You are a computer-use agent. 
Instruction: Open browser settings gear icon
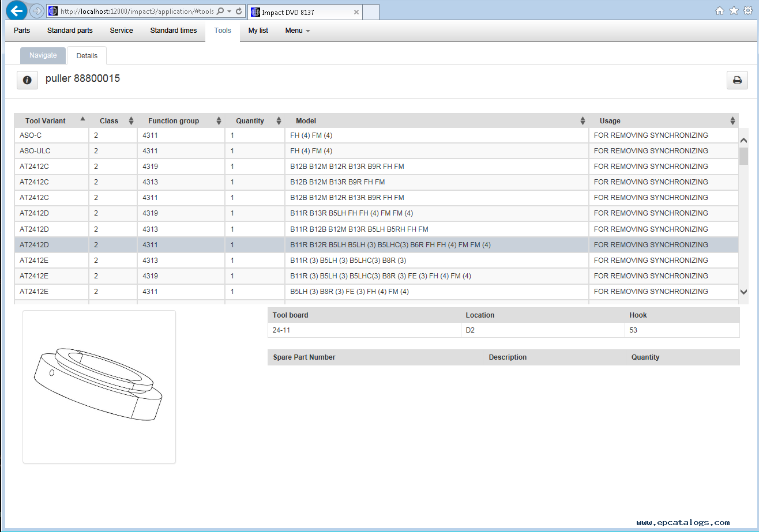[748, 11]
